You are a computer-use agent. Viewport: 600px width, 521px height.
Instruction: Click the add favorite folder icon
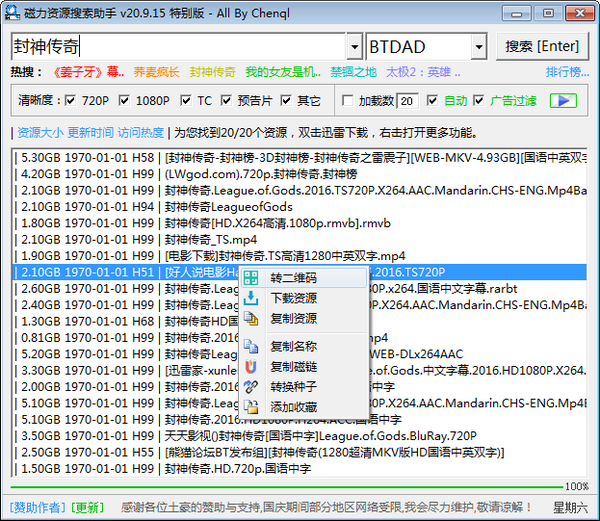(x=251, y=407)
